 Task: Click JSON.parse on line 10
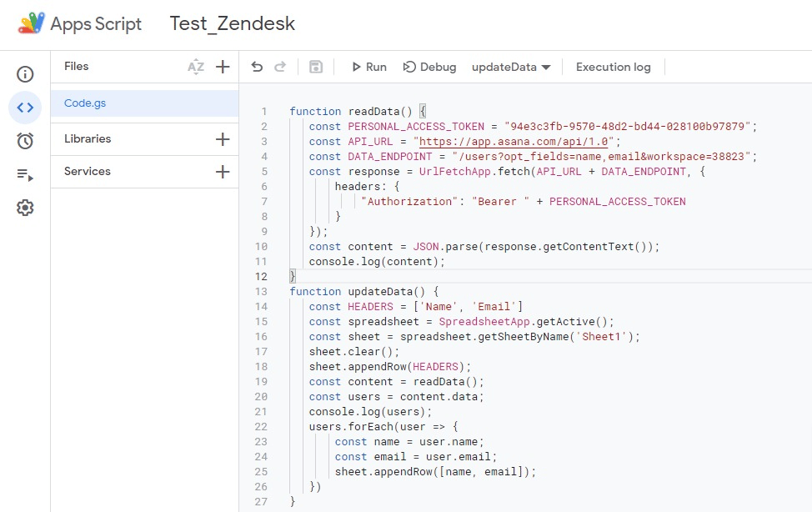[445, 247]
